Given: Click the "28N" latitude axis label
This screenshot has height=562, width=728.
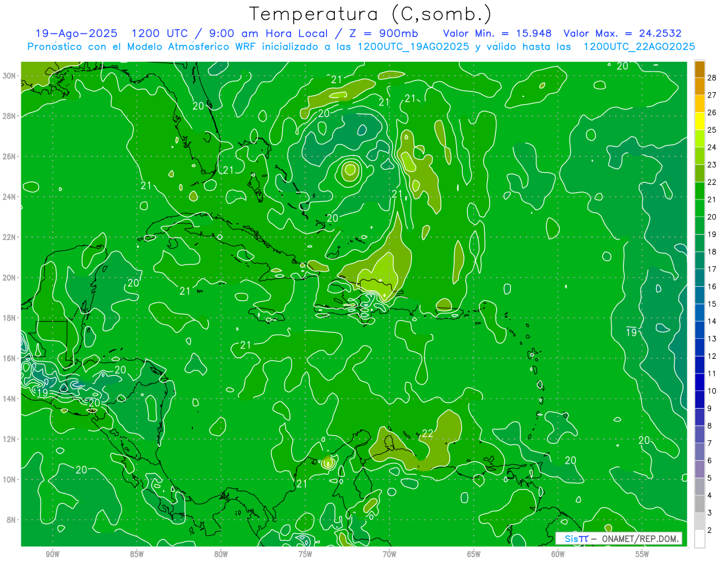Looking at the screenshot, I should point(10,116).
